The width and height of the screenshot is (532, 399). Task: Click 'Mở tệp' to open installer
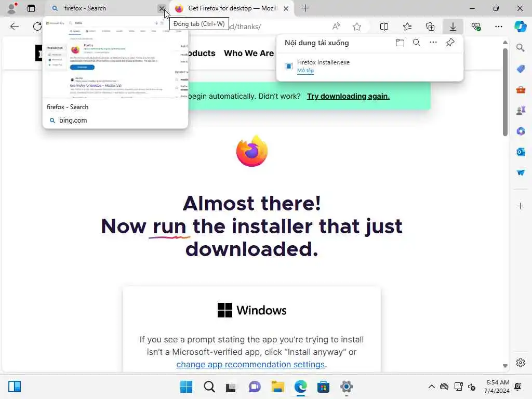click(305, 71)
